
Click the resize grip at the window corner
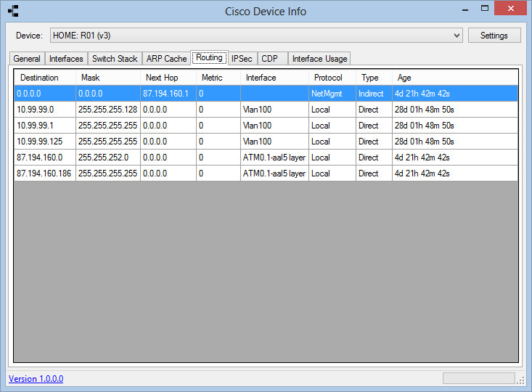pos(520,381)
